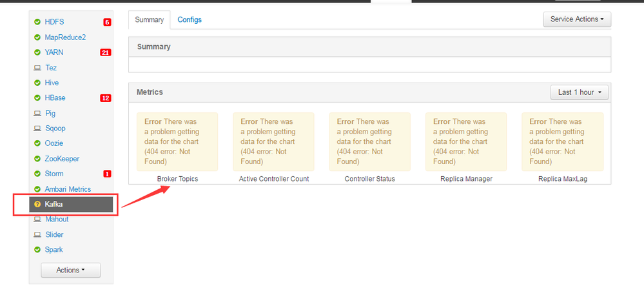
Task: Click the laptop icon next to Mahout
Action: [x=37, y=220]
